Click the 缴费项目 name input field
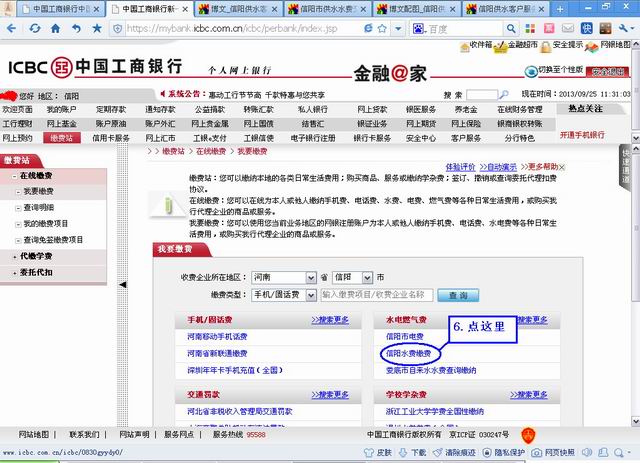Image resolution: width=640 pixels, height=463 pixels. coord(377,295)
